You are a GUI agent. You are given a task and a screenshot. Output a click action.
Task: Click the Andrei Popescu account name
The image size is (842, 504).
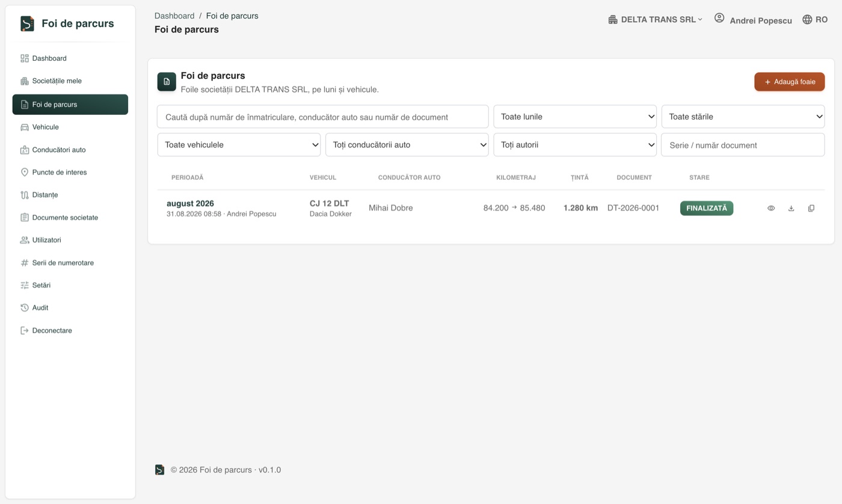tap(761, 20)
